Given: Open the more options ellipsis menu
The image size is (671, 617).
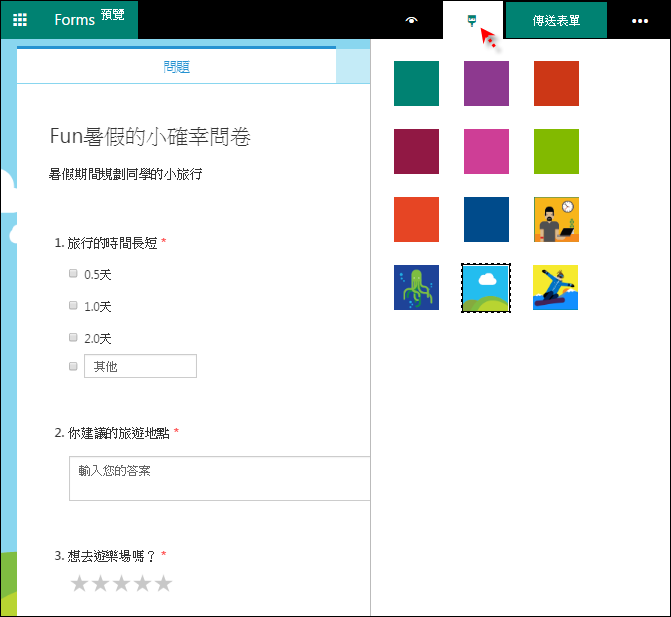Looking at the screenshot, I should pos(640,21).
